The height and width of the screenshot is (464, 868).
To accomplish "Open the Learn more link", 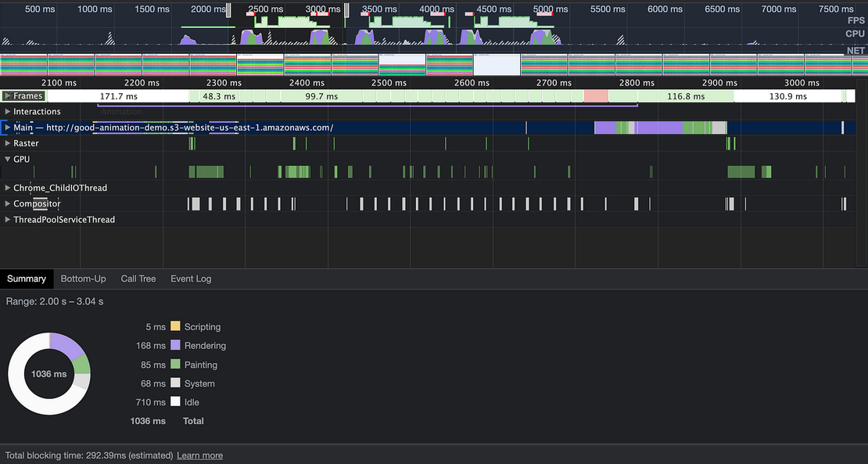I will (199, 455).
